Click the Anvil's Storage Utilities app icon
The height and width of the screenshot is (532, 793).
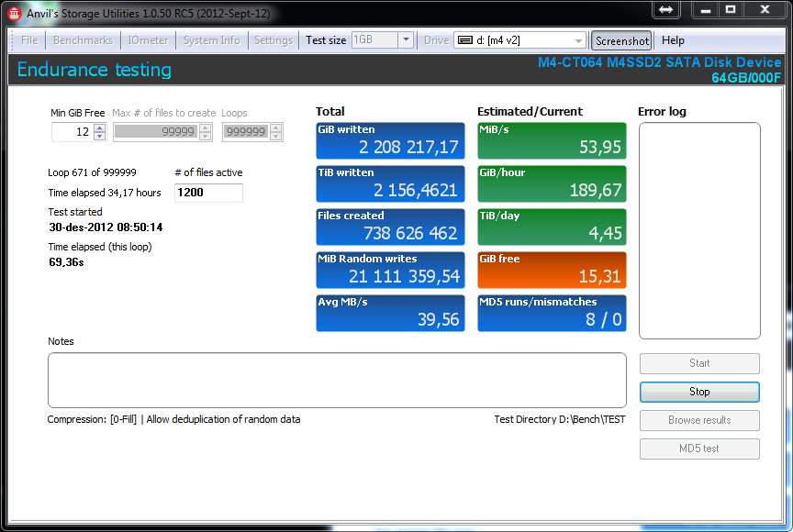pos(14,13)
